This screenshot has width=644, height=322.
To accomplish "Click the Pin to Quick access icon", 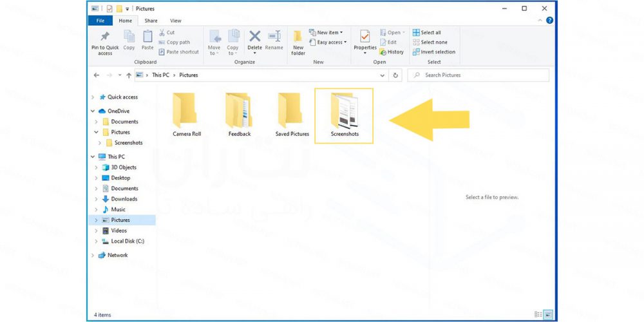I will [105, 37].
